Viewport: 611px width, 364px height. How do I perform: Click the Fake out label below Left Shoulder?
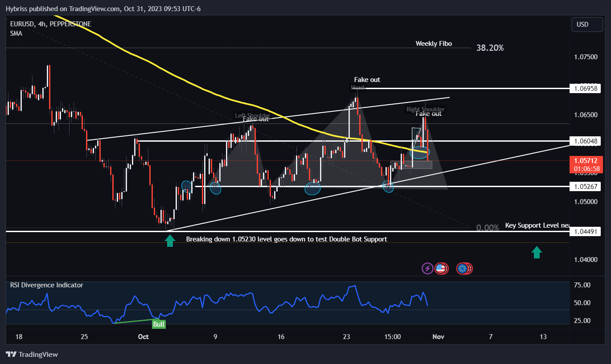[x=256, y=119]
